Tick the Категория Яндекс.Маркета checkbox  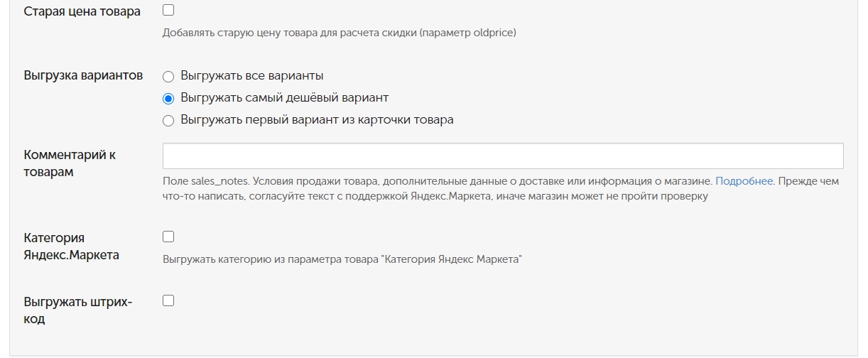(x=168, y=237)
